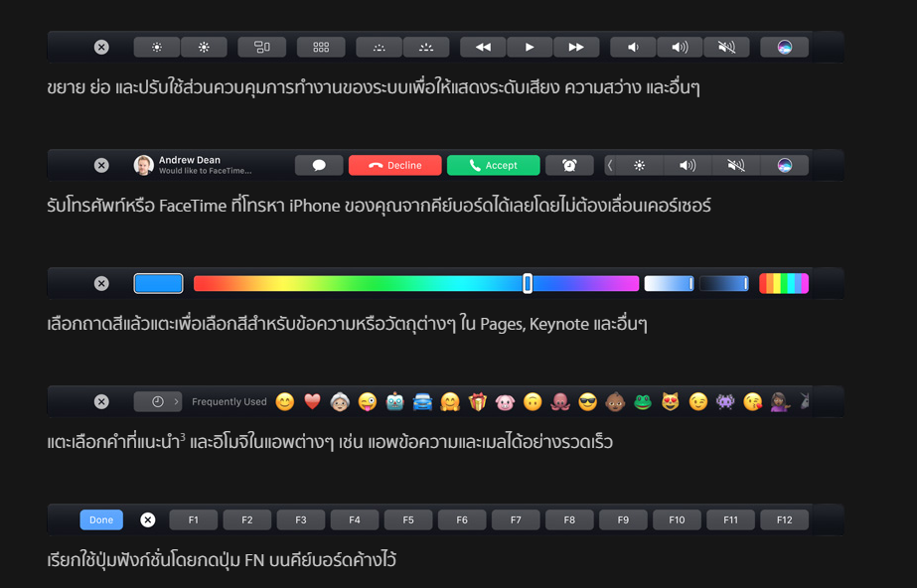
Task: Click the hue slider handle on color bar
Action: 528,283
